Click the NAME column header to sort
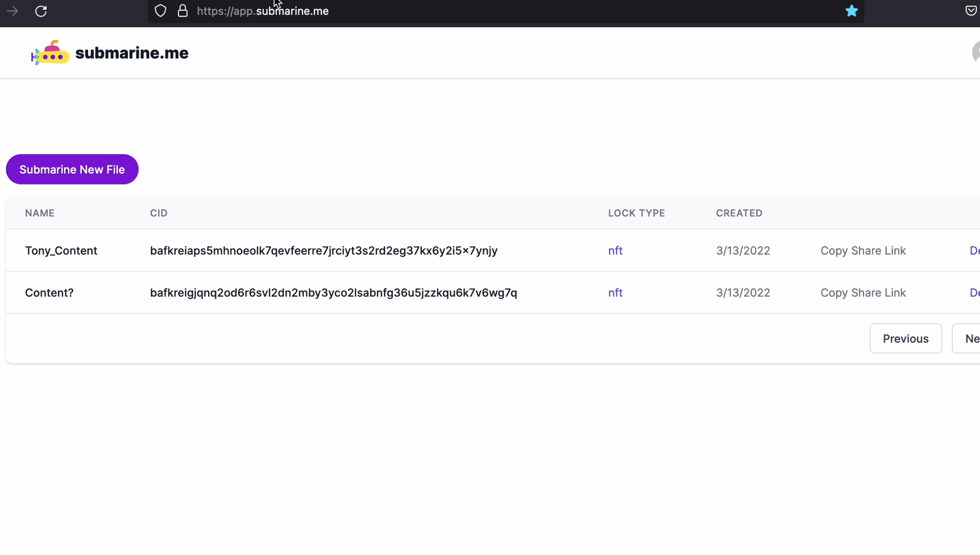 click(x=40, y=213)
